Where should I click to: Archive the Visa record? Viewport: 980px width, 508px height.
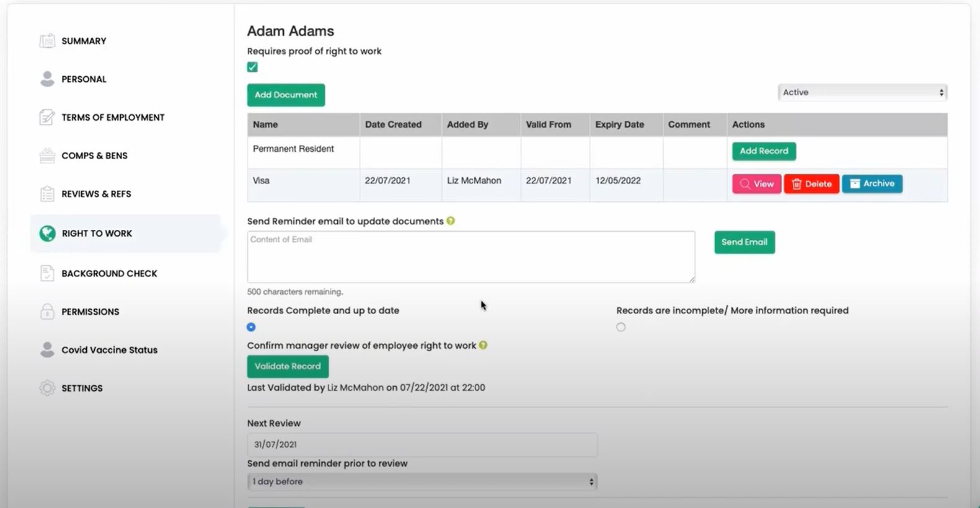tap(872, 184)
